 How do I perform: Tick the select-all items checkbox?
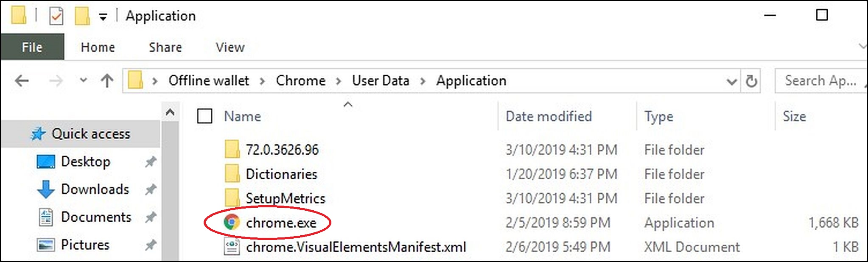(x=204, y=116)
